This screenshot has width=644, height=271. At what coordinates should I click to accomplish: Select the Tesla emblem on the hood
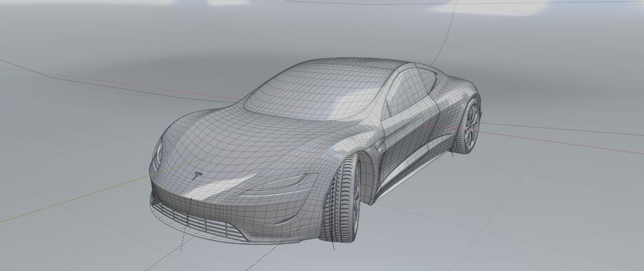click(197, 175)
